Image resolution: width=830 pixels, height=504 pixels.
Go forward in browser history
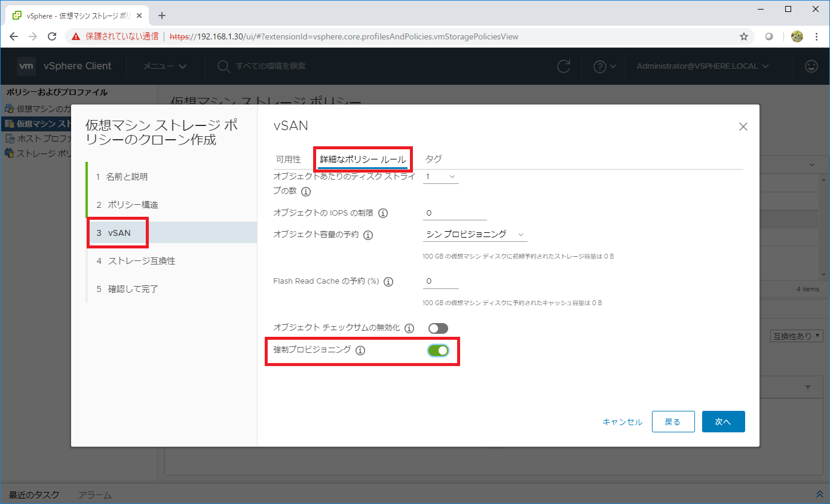pyautogui.click(x=33, y=36)
